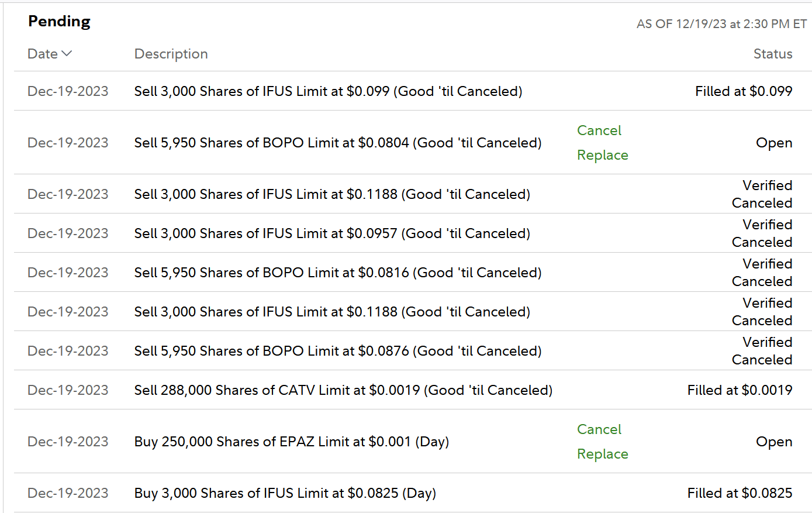Click the Status column header

(772, 54)
